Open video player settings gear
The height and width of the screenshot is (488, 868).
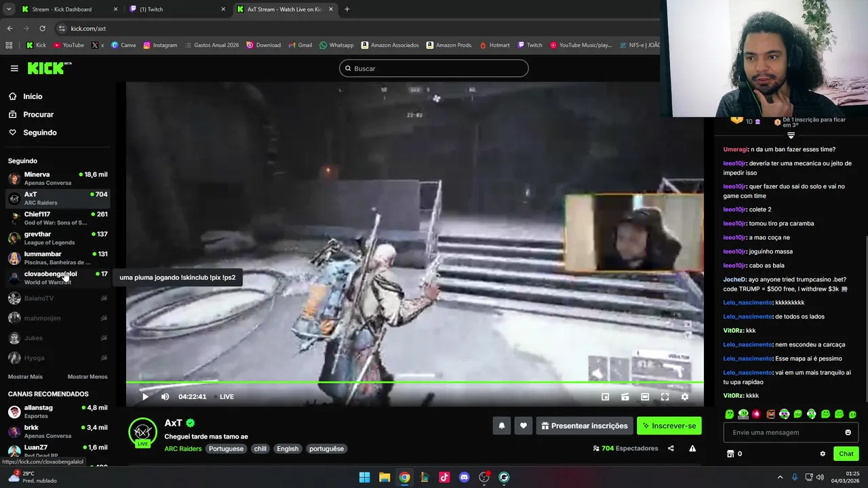click(685, 396)
